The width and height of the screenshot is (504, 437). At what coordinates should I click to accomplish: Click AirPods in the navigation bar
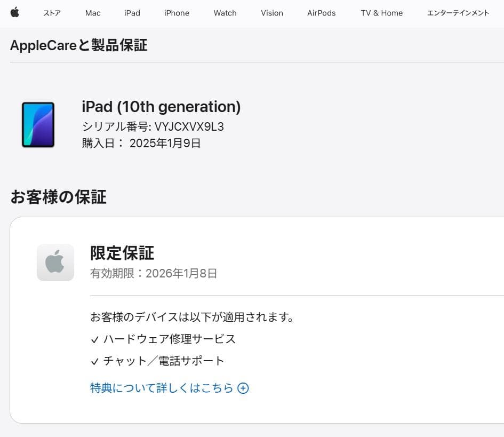coord(321,13)
